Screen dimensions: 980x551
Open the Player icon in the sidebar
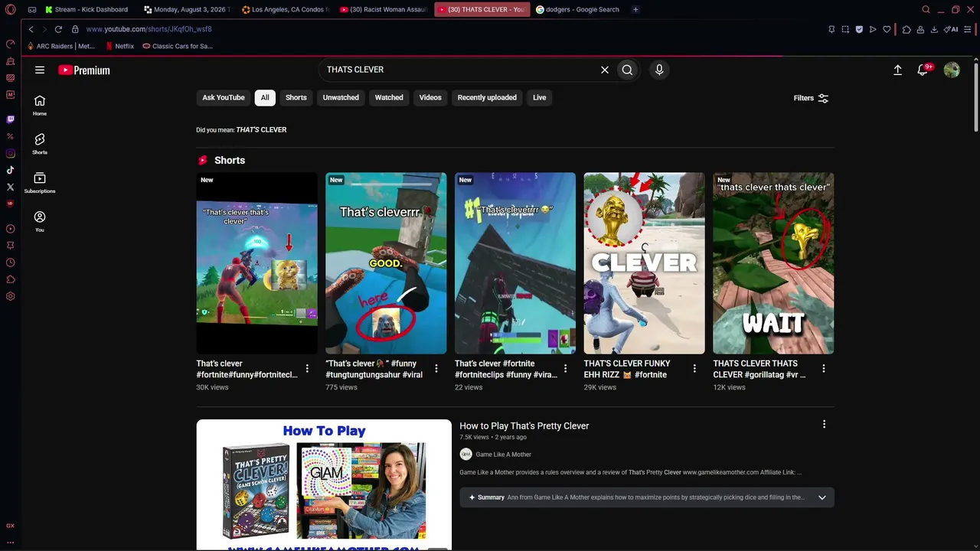click(10, 229)
